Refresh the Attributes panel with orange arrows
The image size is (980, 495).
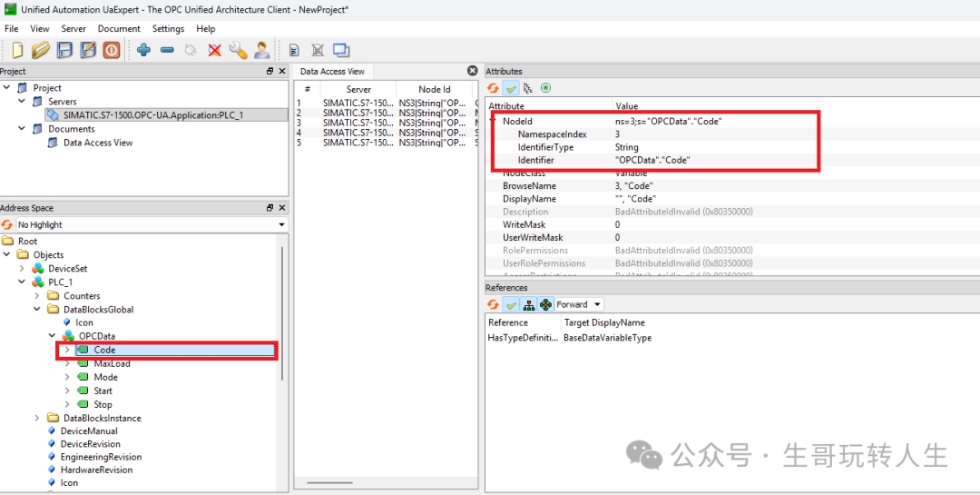click(x=493, y=88)
